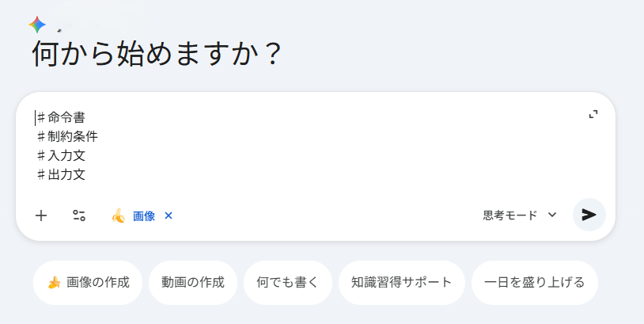644x324 pixels.
Task: Expand the prompt box with the fullscreen icon
Action: [593, 115]
